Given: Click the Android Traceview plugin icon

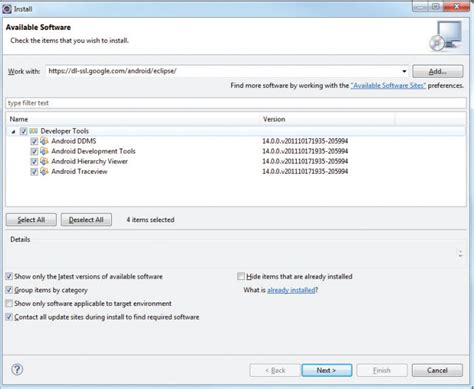Looking at the screenshot, I should click(44, 171).
